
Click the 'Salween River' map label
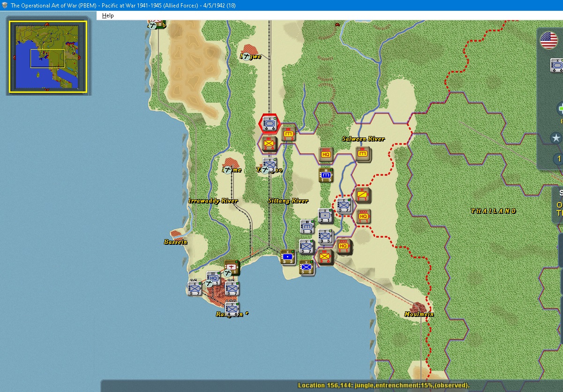[363, 139]
